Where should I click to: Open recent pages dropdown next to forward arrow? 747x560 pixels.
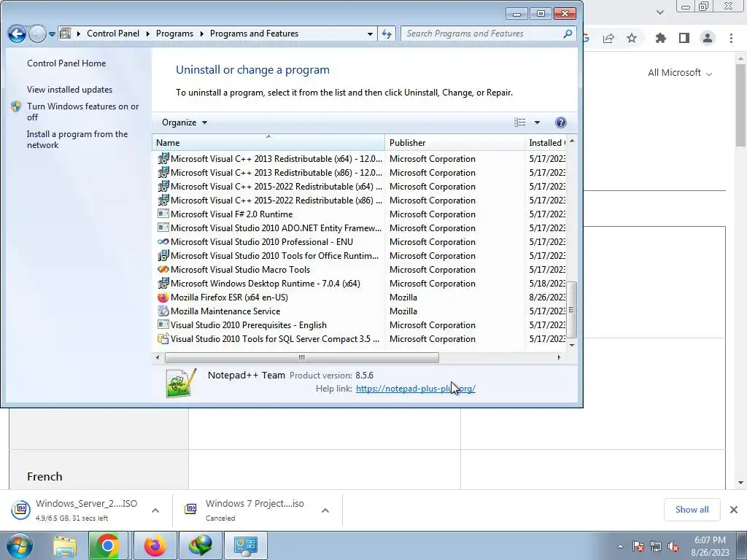point(52,34)
